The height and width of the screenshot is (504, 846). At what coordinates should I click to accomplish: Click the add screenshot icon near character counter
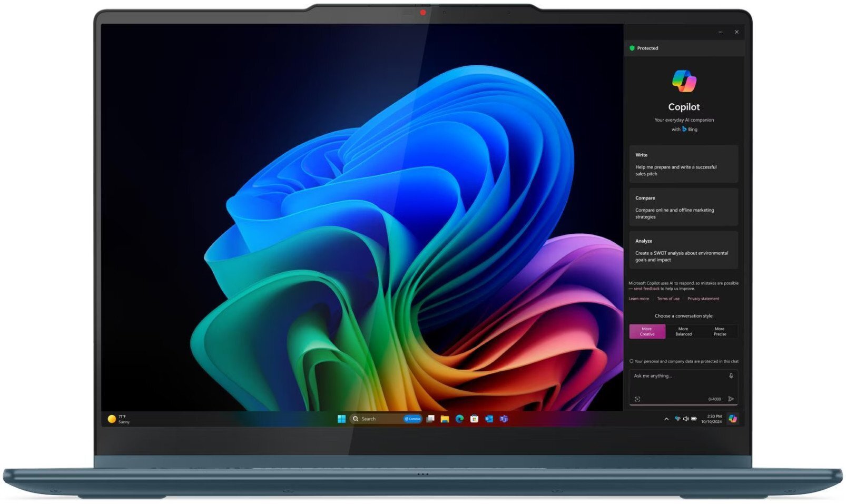pyautogui.click(x=637, y=399)
